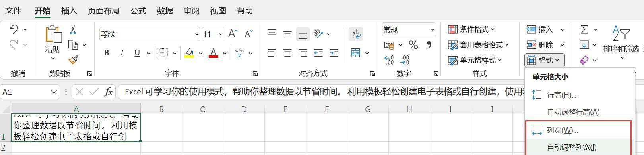Select the column B header
The width and height of the screenshot is (644, 155).
pyautogui.click(x=161, y=109)
